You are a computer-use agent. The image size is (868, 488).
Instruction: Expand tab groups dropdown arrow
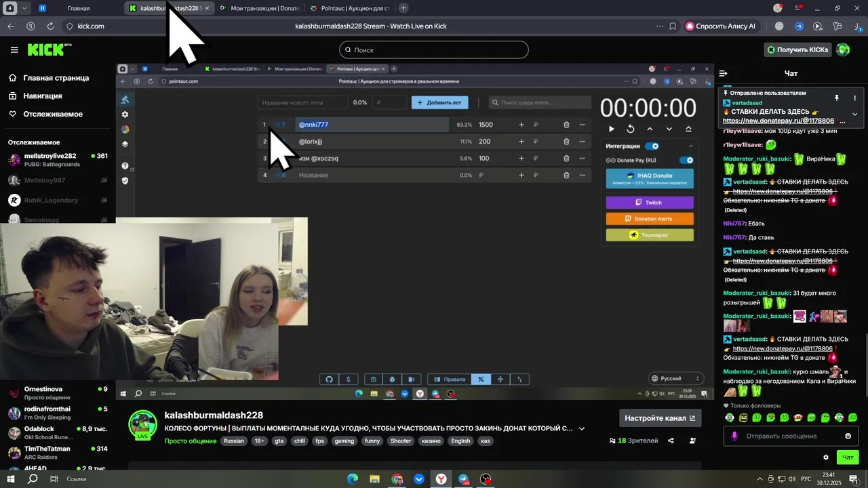click(x=25, y=8)
